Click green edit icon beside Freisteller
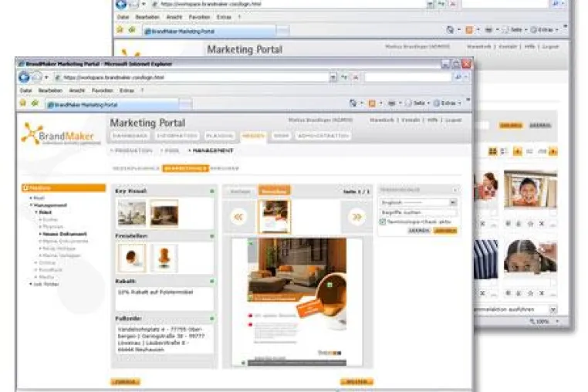Image resolution: width=588 pixels, height=392 pixels. pyautogui.click(x=212, y=236)
